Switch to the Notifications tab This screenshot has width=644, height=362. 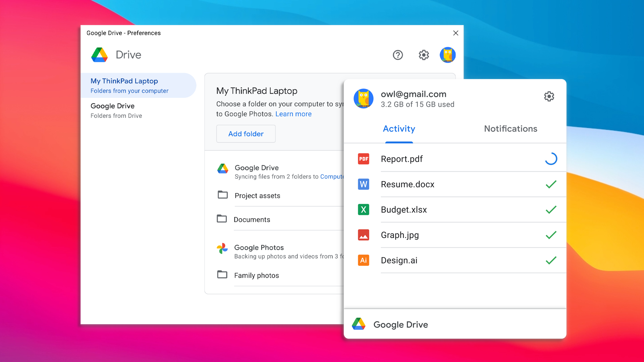click(510, 129)
